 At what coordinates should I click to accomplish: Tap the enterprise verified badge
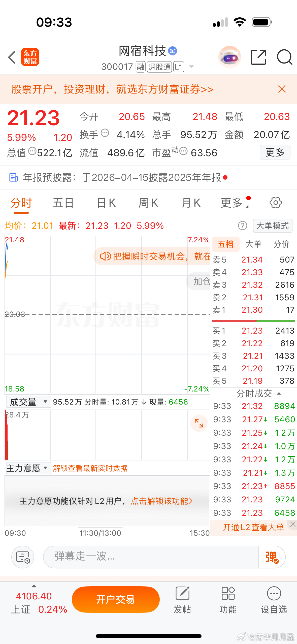tap(173, 51)
